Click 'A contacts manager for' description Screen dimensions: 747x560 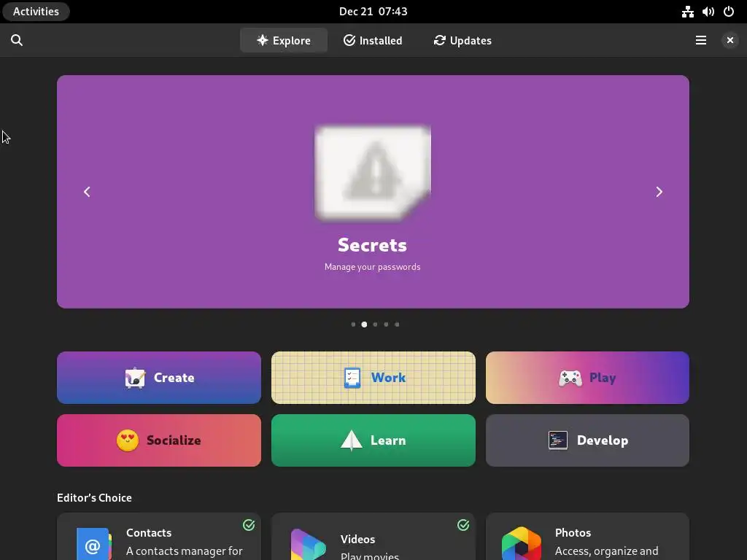click(x=185, y=551)
